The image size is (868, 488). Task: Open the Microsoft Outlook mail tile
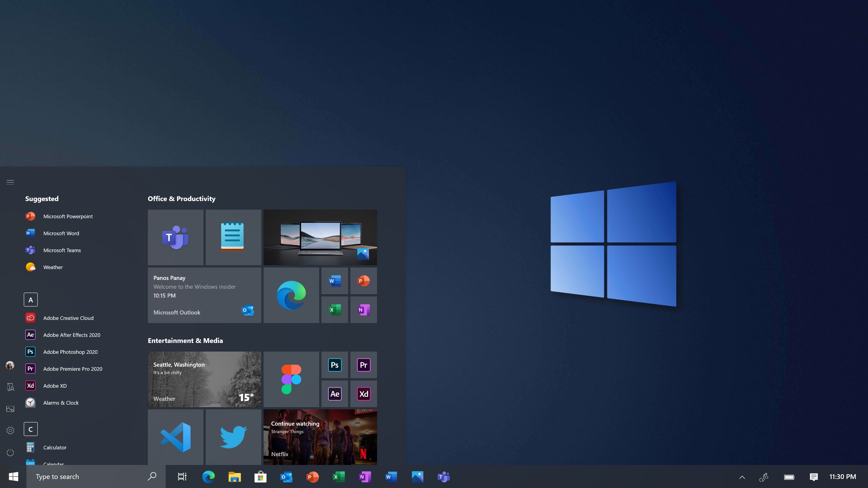click(x=204, y=295)
